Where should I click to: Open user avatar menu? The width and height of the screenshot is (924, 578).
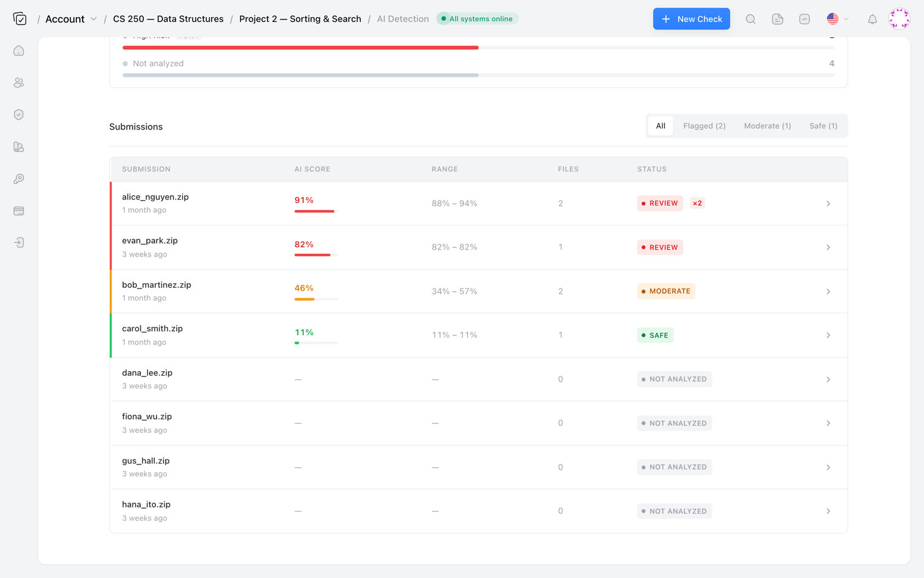click(x=899, y=19)
